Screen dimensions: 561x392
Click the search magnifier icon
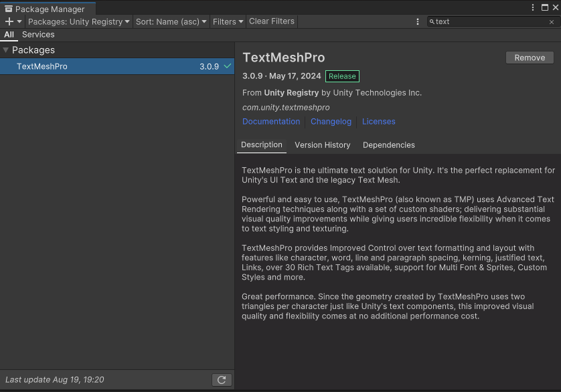(432, 22)
